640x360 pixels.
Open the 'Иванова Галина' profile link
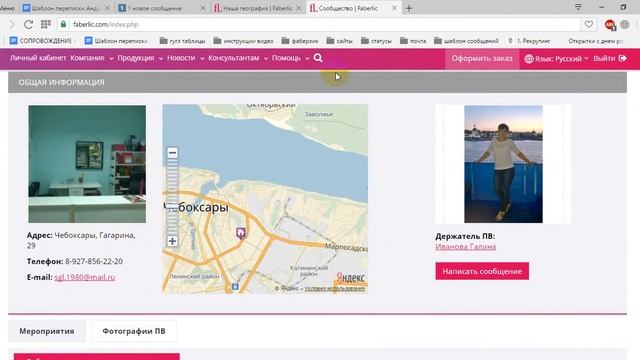[x=465, y=247]
